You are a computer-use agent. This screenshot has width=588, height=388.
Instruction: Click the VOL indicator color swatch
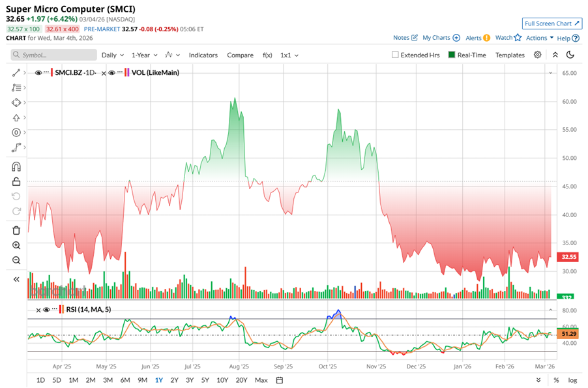point(126,73)
